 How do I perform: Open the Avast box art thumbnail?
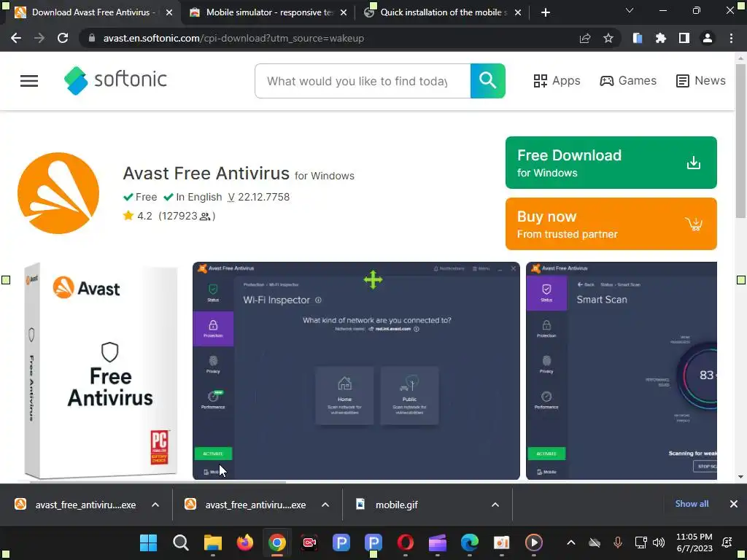coord(101,370)
